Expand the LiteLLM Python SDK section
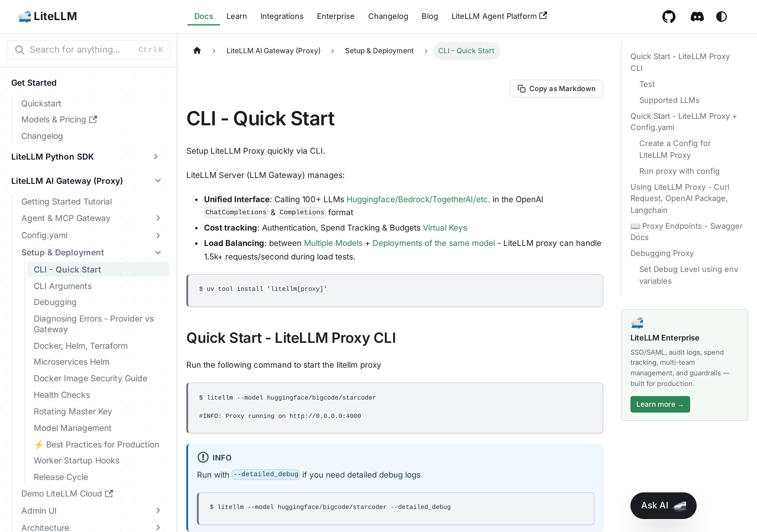The height and width of the screenshot is (532, 757). coord(156,157)
